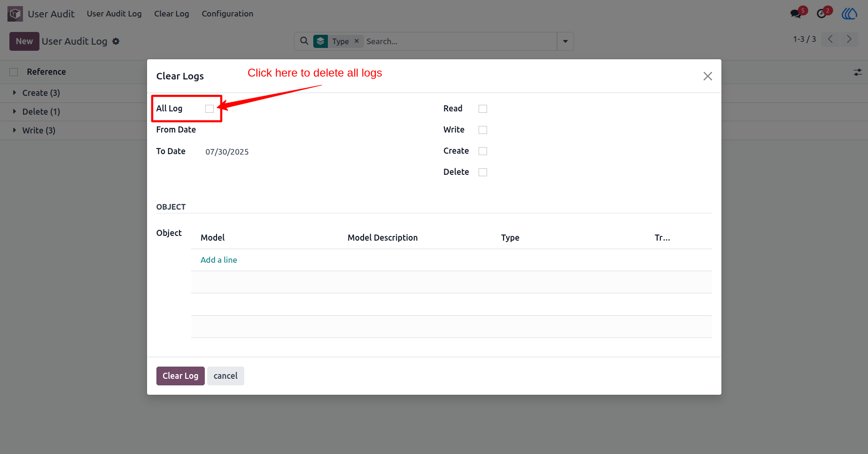
Task: Click the blue company logo icon
Action: (x=849, y=14)
